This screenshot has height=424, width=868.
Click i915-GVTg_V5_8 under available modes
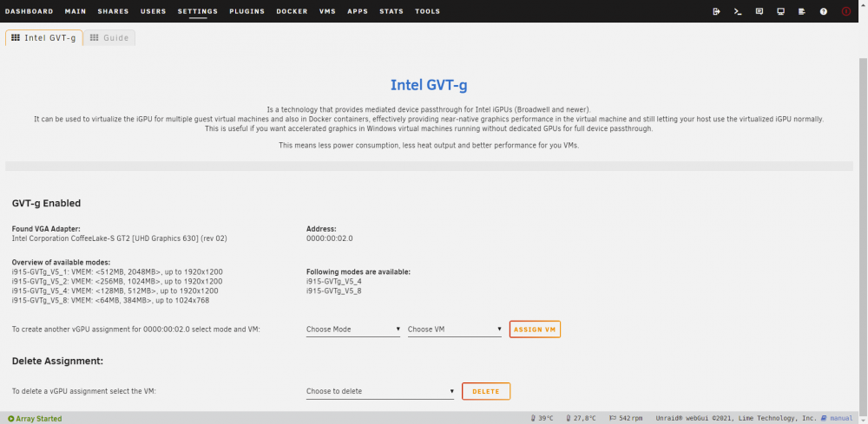click(334, 290)
